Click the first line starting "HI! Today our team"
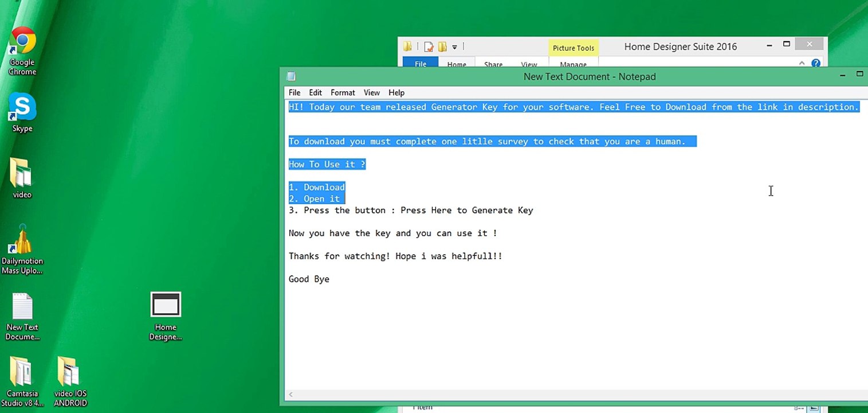Image resolution: width=868 pixels, height=413 pixels. [x=574, y=107]
